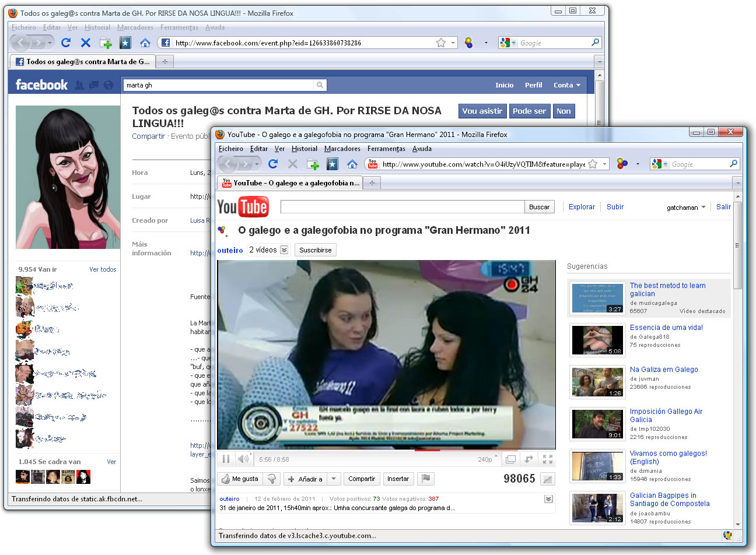The width and height of the screenshot is (756, 555).
Task: Open Marcadores menu in YouTube window
Action: [x=342, y=149]
